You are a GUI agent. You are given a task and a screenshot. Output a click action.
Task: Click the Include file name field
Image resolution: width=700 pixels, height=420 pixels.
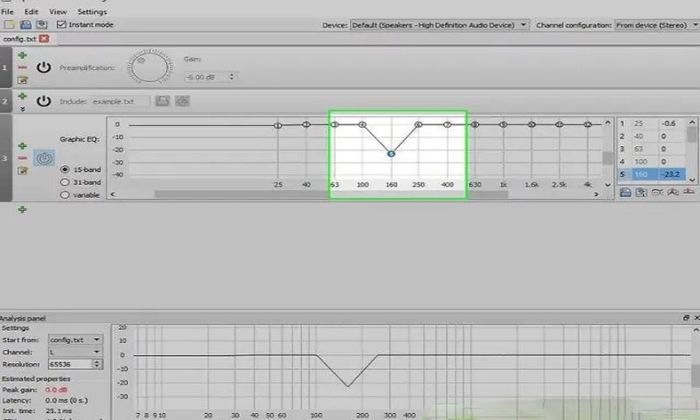pos(120,101)
